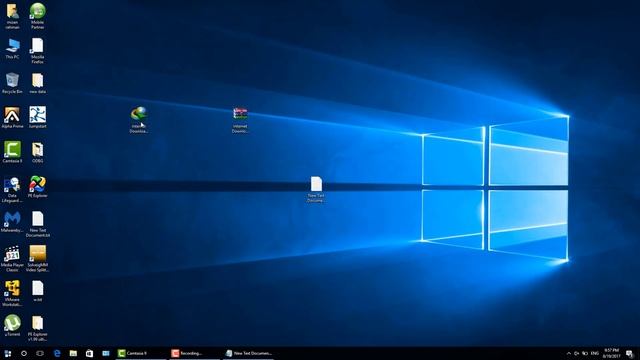
Task: Click the ENG language indicator
Action: click(595, 353)
